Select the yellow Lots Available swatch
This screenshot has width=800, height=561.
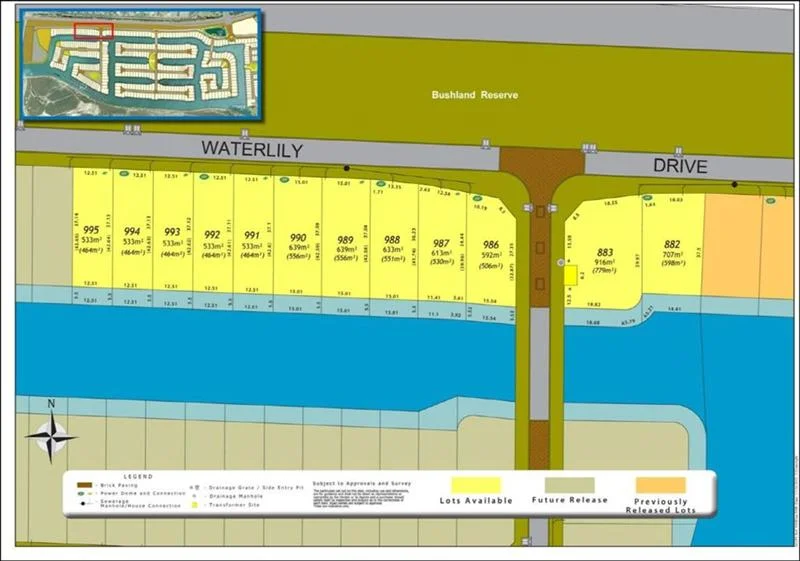click(x=476, y=484)
